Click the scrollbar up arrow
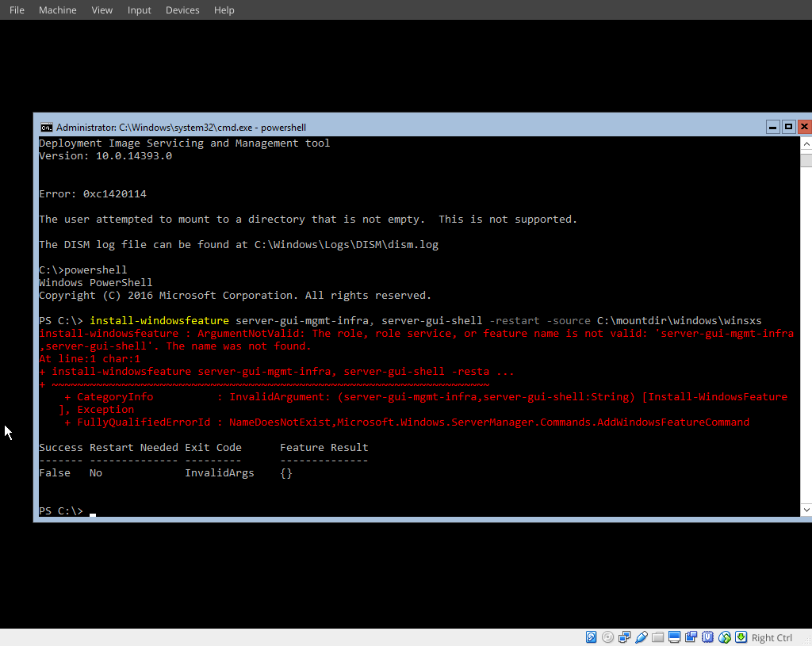The width and height of the screenshot is (812, 646). [x=806, y=143]
